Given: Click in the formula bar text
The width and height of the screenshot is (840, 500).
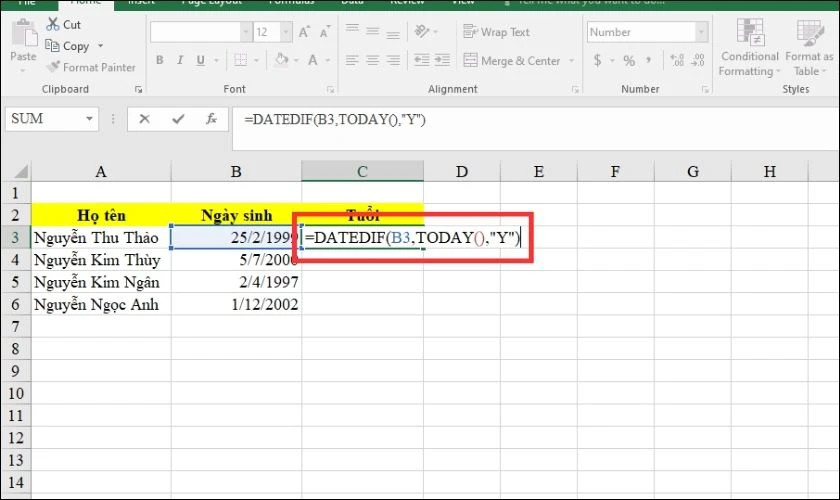Looking at the screenshot, I should click(335, 120).
